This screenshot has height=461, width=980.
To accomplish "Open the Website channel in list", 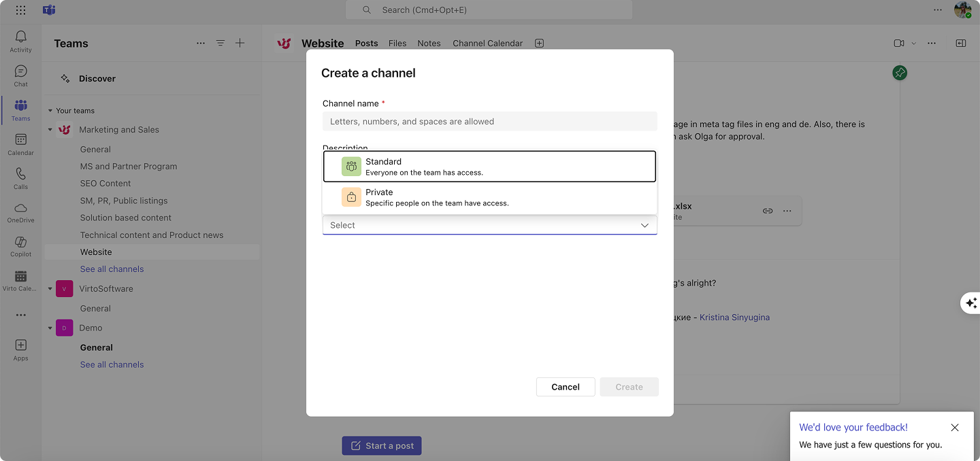I will [x=151, y=252].
